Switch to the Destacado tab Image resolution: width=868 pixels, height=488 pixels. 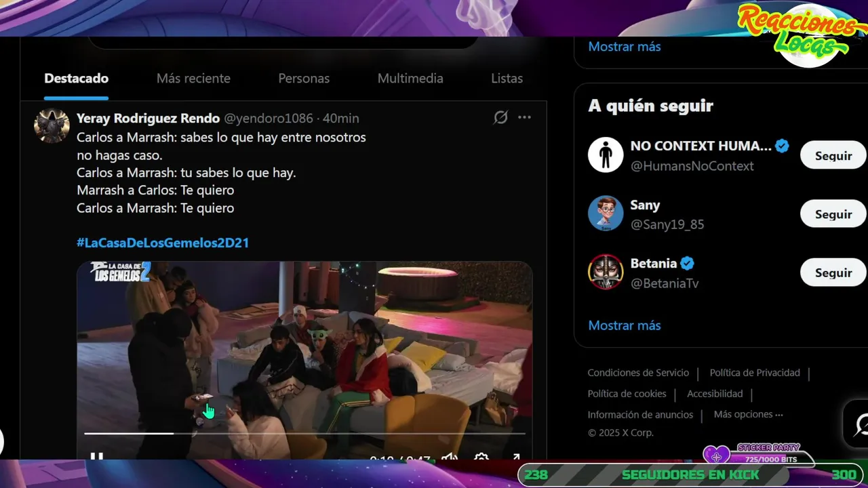pyautogui.click(x=76, y=79)
